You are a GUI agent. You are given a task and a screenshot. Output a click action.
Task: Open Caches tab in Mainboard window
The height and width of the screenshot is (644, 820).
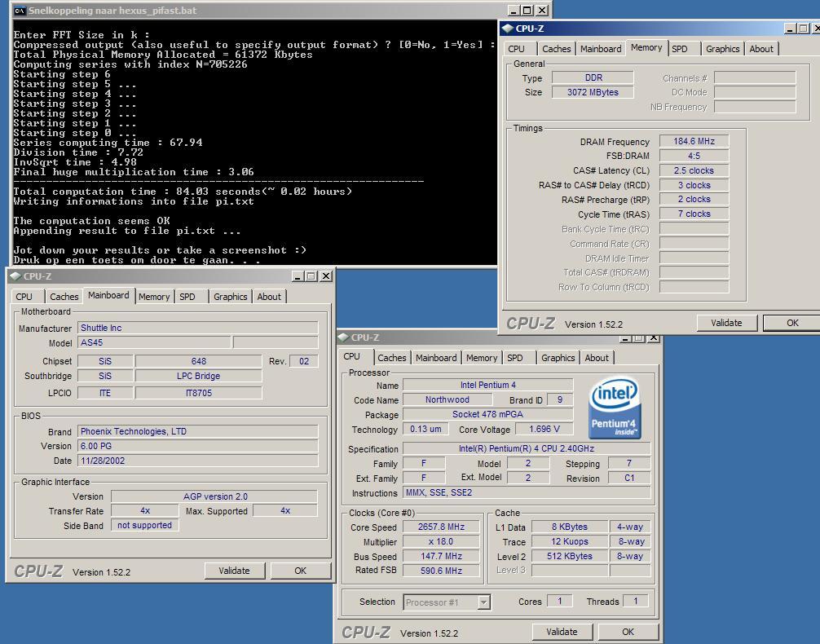click(x=64, y=297)
